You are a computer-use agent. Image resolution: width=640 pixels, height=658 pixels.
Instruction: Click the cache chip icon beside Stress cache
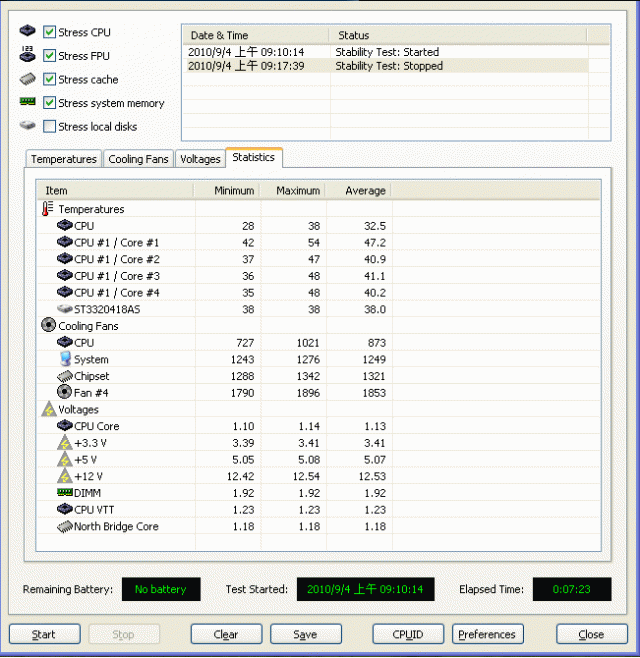(x=28, y=78)
